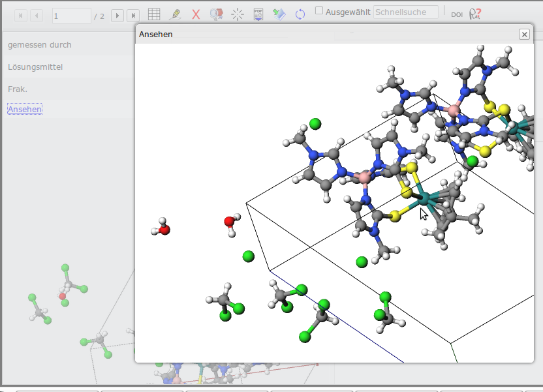Click the Schnellsuche search field
Image resolution: width=543 pixels, height=392 pixels.
pos(405,12)
